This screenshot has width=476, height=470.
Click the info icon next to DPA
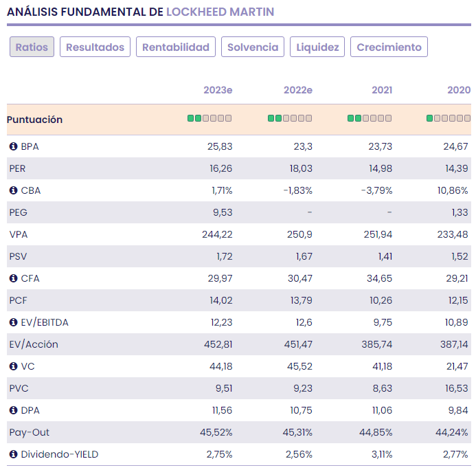tap(13, 410)
